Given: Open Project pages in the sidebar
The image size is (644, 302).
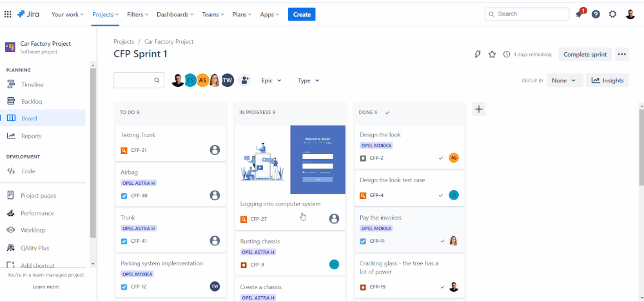Looking at the screenshot, I should pos(43,196).
